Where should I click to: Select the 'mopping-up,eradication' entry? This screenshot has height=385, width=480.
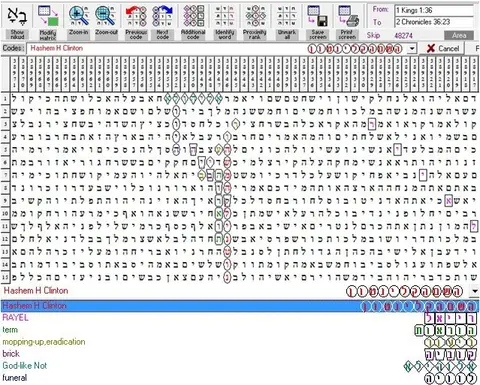(x=240, y=342)
